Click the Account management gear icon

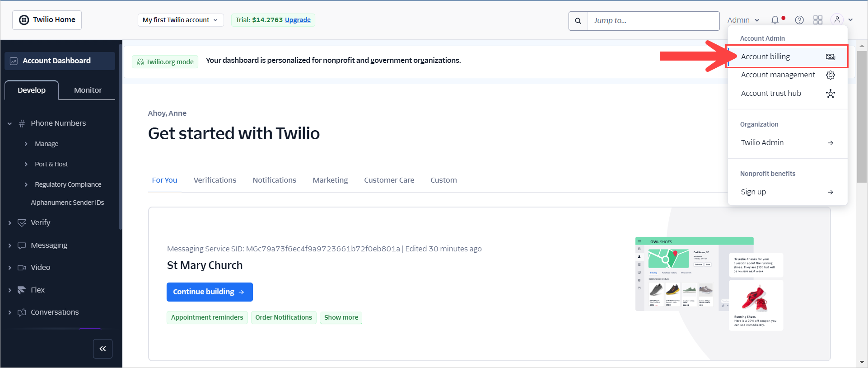[831, 75]
